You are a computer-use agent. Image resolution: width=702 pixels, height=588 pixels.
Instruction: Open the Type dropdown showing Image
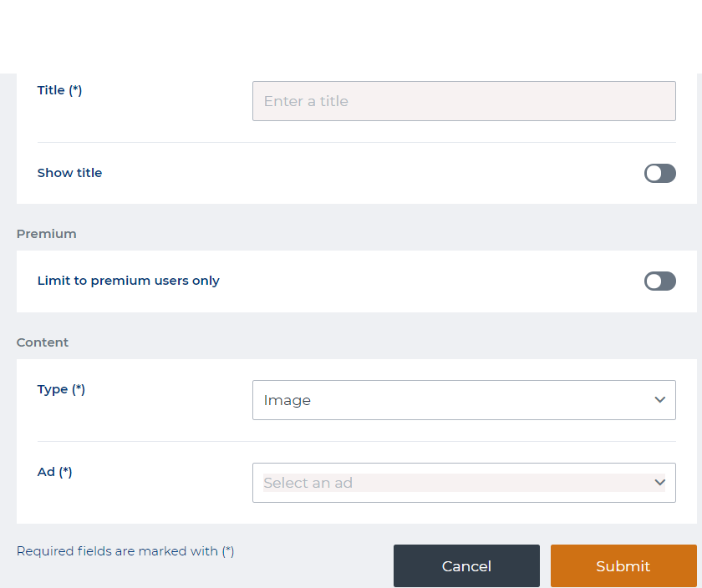[464, 400]
